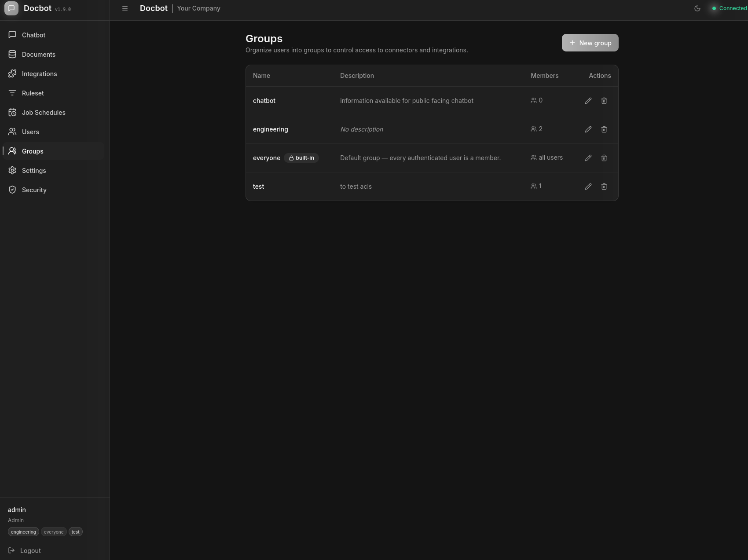This screenshot has height=560, width=748.
Task: Click the Description column header
Action: [x=357, y=76]
